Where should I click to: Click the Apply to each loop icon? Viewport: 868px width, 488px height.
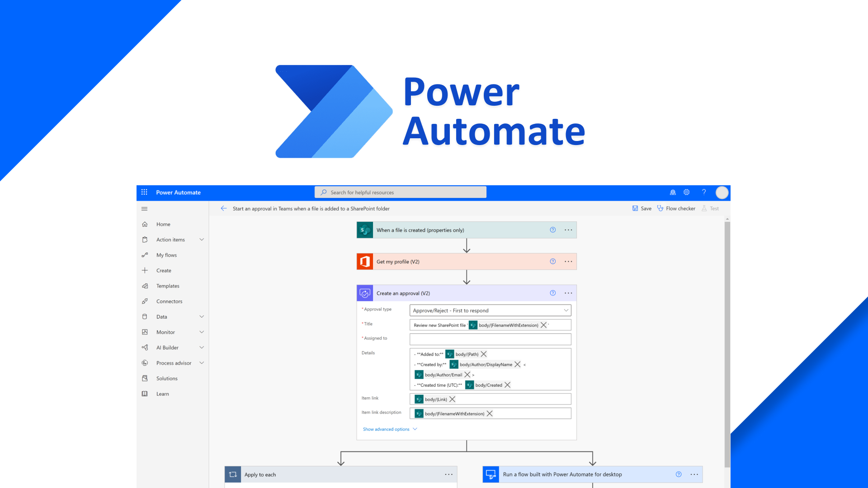(x=232, y=474)
